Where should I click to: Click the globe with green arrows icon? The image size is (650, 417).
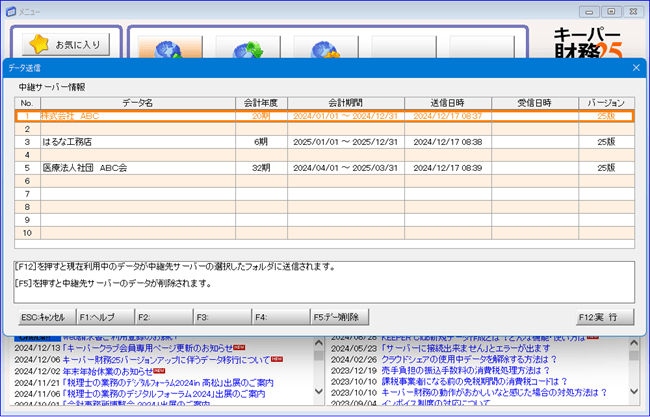coord(248,47)
